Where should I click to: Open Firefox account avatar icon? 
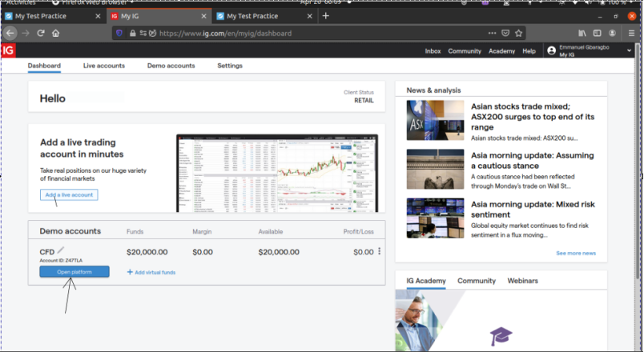click(613, 34)
